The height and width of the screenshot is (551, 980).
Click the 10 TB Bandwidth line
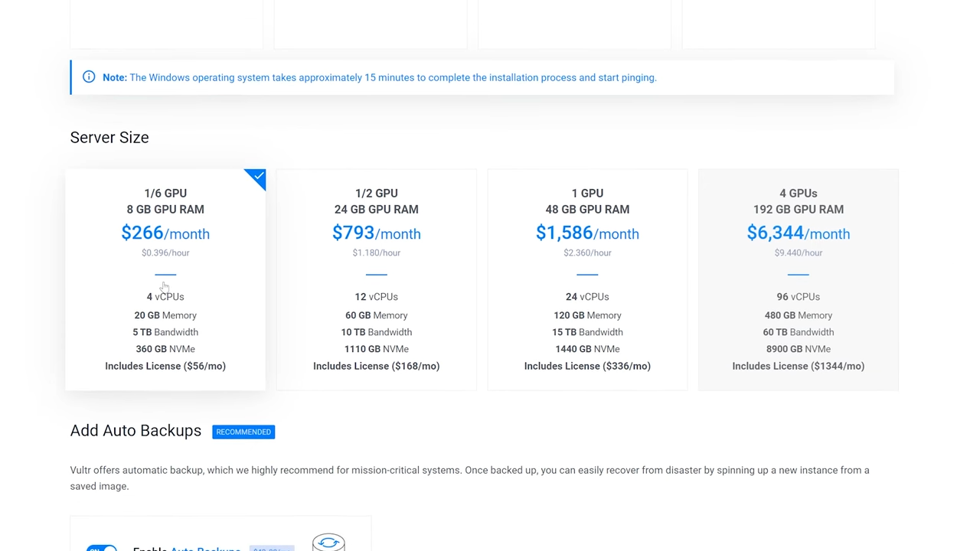point(377,332)
